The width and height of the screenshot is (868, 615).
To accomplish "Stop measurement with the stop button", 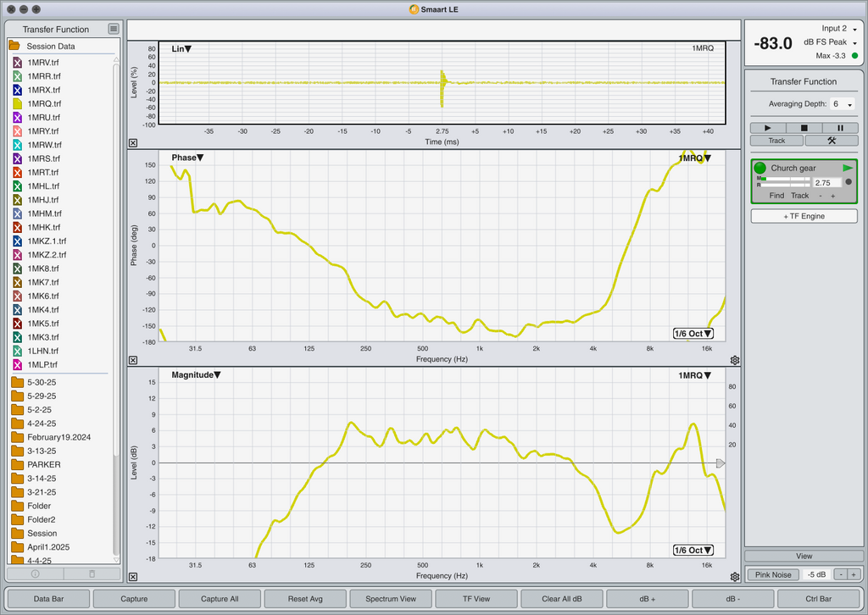I will click(804, 128).
